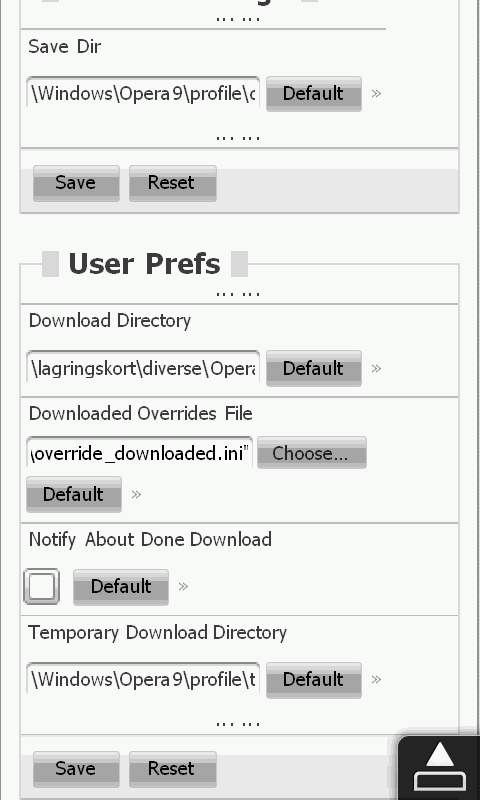Expand the » arrow next to Save Dir
The height and width of the screenshot is (800, 480).
[376, 93]
